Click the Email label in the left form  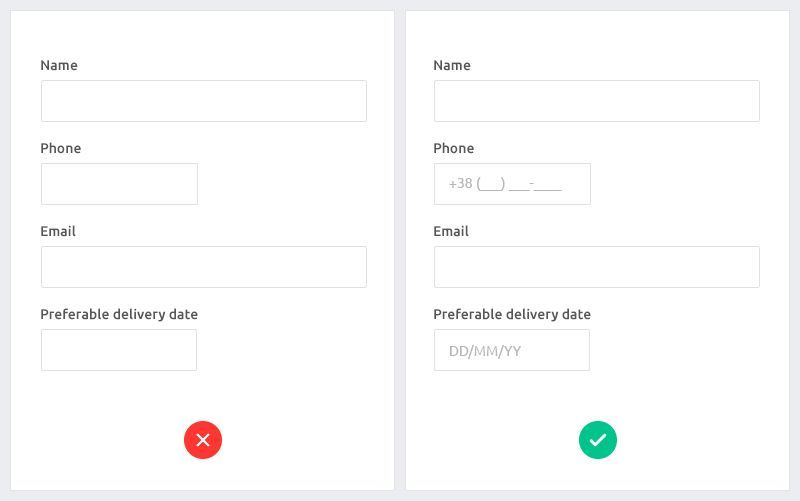58,231
